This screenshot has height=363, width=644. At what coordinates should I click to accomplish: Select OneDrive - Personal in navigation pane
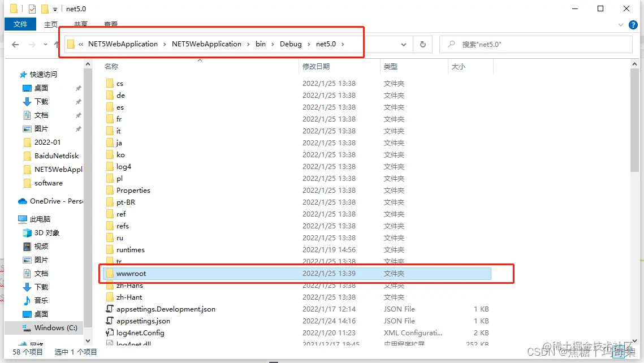[x=57, y=201]
